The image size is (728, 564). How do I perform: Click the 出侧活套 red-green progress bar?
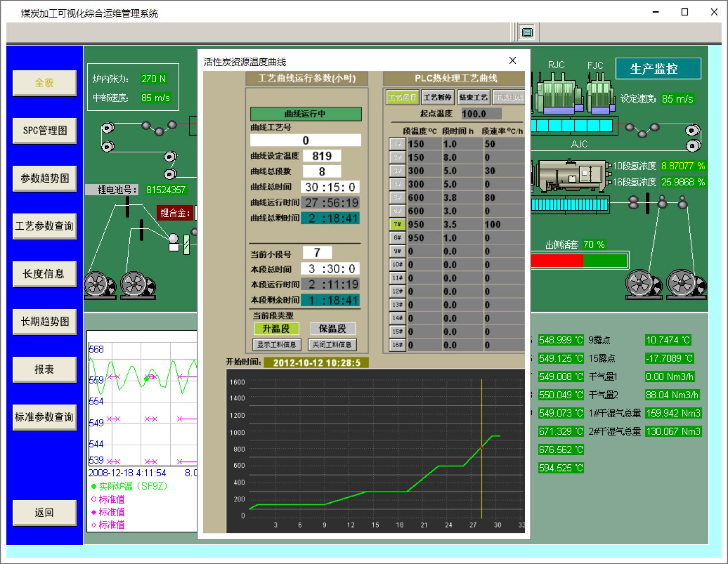click(x=579, y=261)
